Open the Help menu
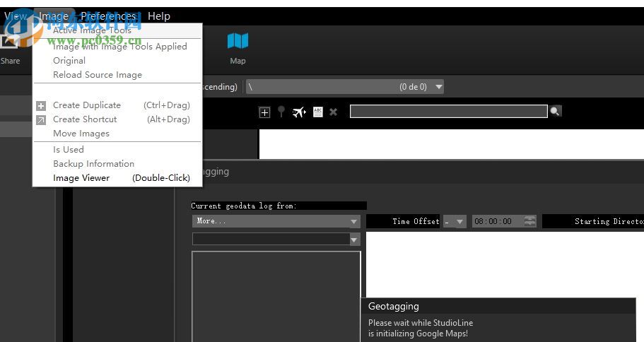Viewport: 644px width, 342px height. [x=159, y=16]
